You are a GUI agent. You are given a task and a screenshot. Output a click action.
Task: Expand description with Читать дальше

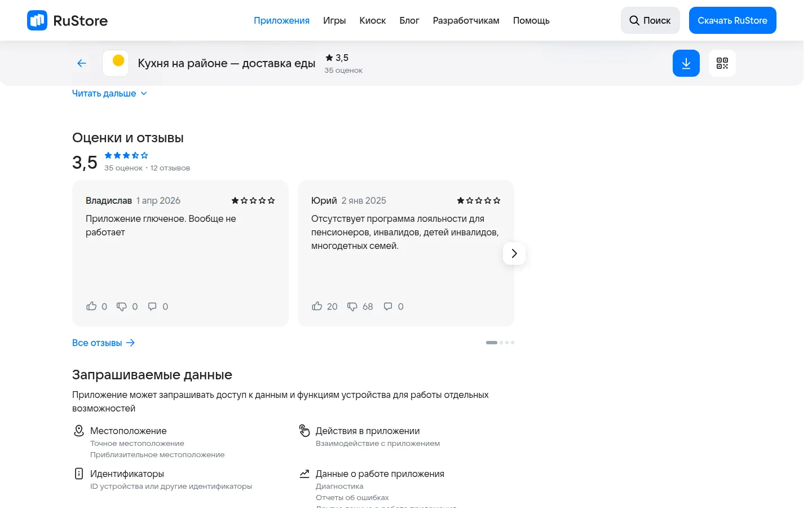click(x=109, y=93)
